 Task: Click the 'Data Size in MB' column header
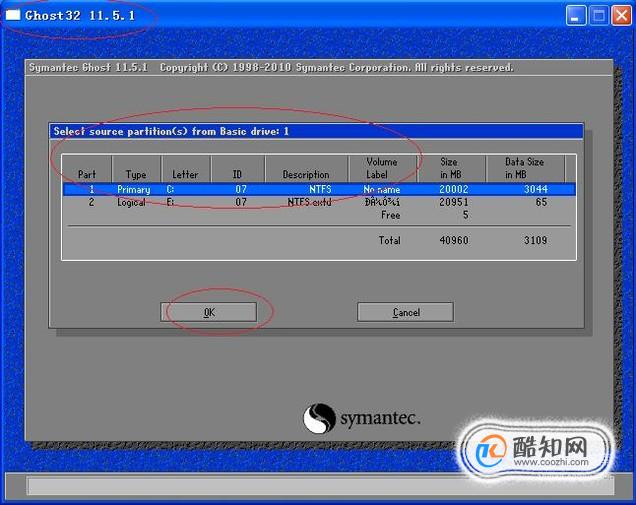click(x=524, y=168)
